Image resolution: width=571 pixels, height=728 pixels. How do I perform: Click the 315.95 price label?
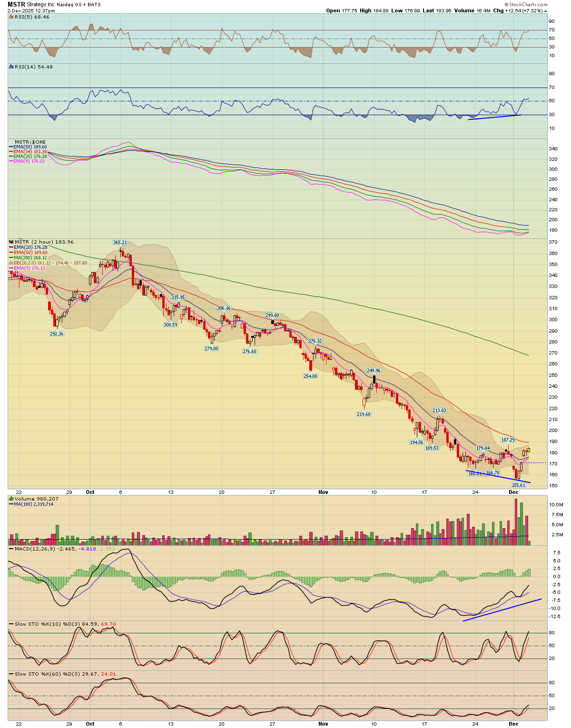[x=178, y=297]
